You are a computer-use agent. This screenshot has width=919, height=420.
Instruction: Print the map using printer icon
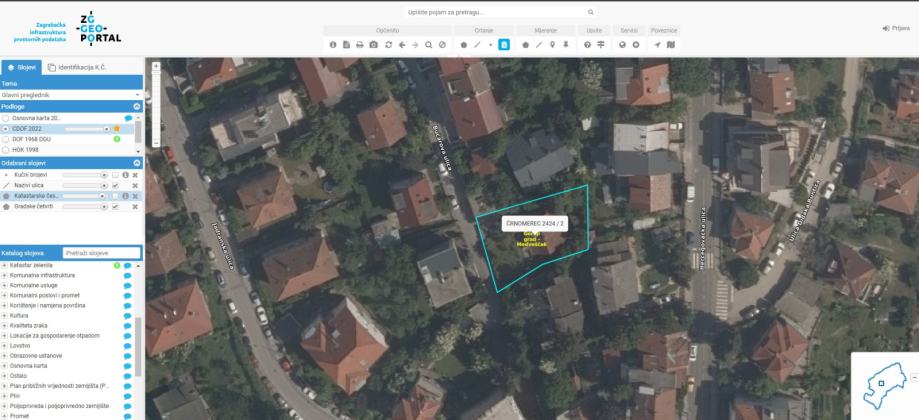coord(360,45)
